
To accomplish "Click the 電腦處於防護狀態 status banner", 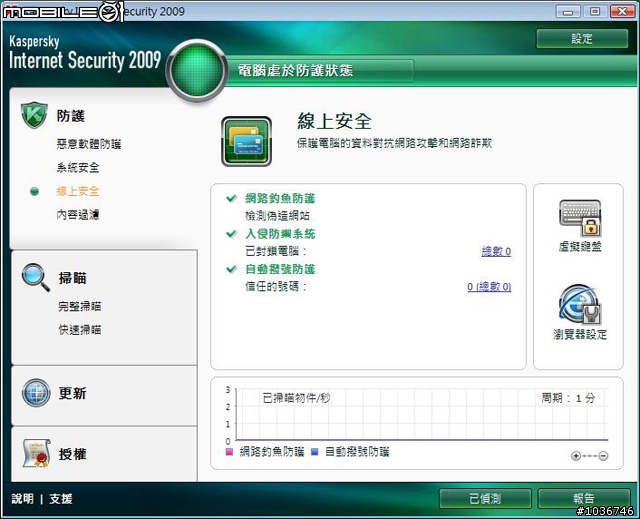I will point(296,71).
